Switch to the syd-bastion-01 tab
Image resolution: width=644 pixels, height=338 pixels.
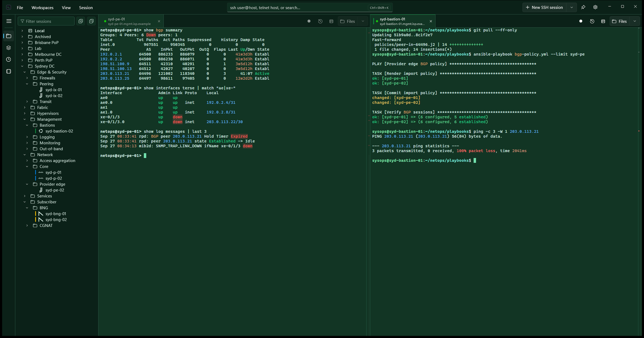tap(402, 21)
